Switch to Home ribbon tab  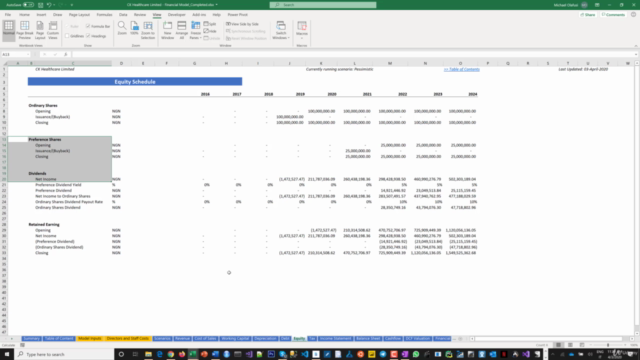(24, 15)
